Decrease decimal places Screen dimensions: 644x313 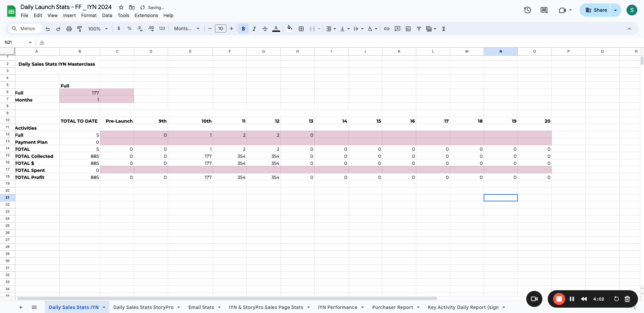coord(140,28)
